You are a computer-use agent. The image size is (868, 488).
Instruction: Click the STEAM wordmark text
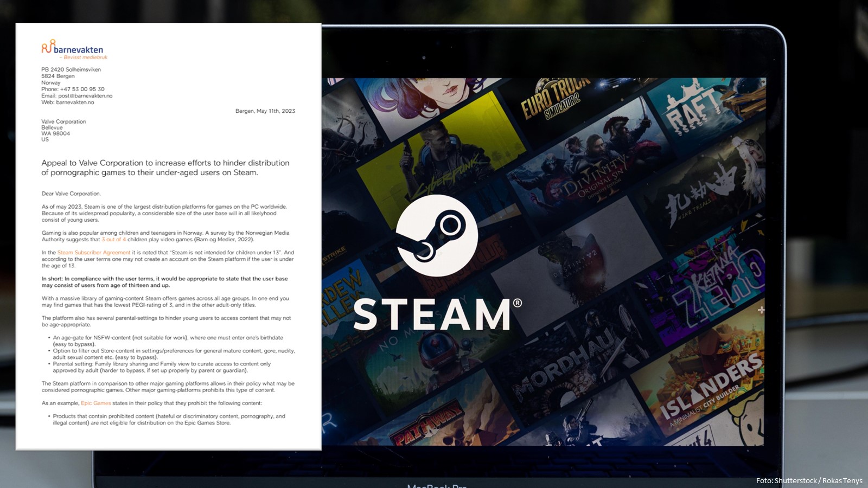tap(434, 314)
